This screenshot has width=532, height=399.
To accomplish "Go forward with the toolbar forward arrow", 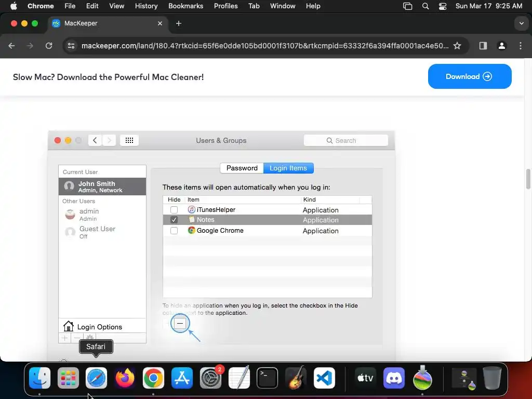I will [x=30, y=46].
